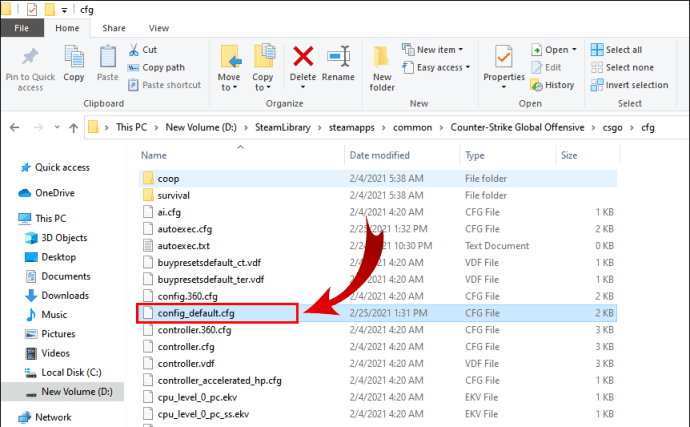Click Pin to Quick access icon
The width and height of the screenshot is (690, 427).
[30, 57]
